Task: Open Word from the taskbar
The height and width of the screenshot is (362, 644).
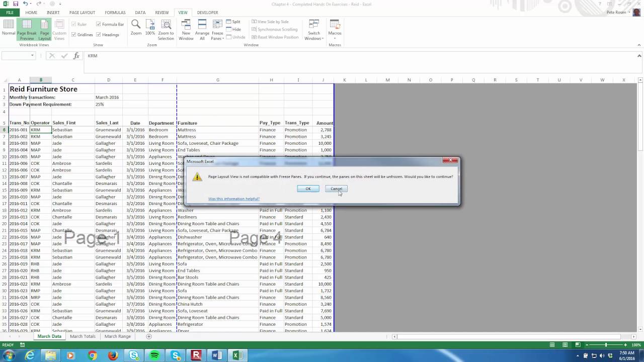Action: tap(217, 355)
